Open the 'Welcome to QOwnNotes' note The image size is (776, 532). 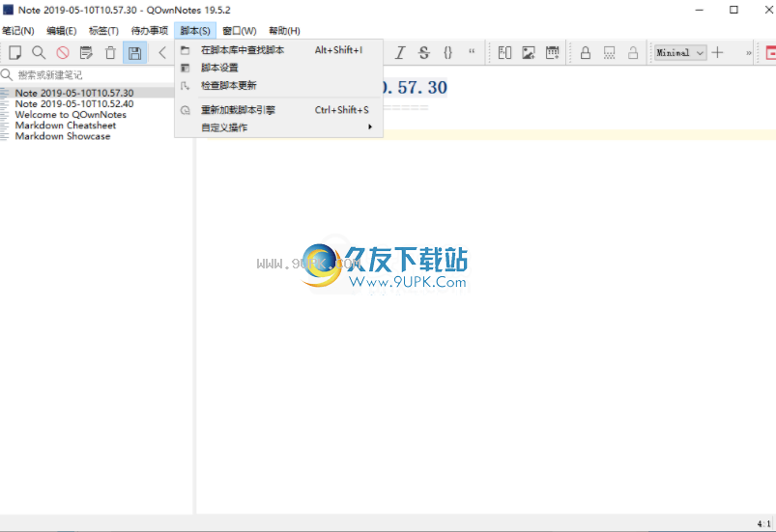click(71, 115)
